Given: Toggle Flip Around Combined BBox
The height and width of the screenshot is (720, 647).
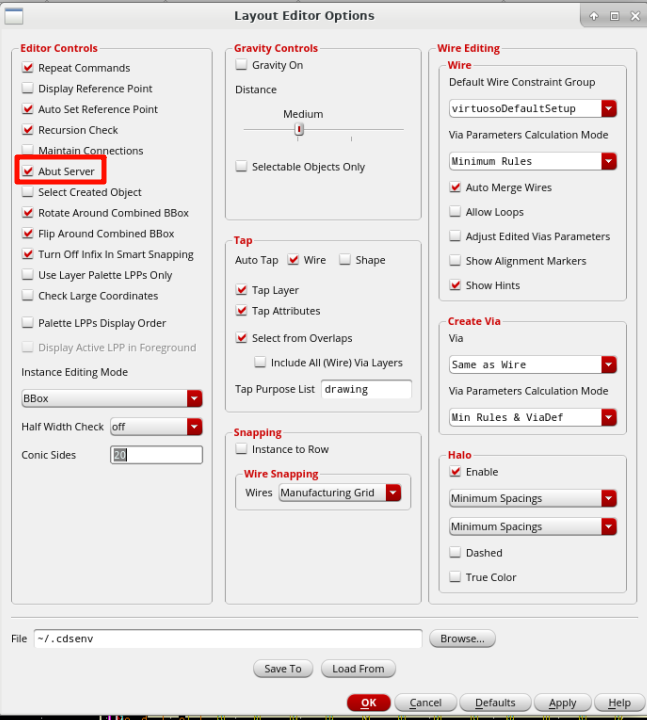Looking at the screenshot, I should click(28, 233).
